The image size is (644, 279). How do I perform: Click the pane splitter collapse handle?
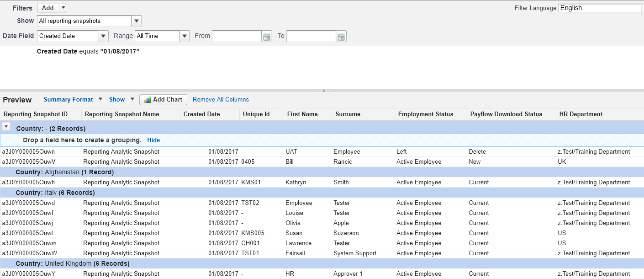pos(323,91)
